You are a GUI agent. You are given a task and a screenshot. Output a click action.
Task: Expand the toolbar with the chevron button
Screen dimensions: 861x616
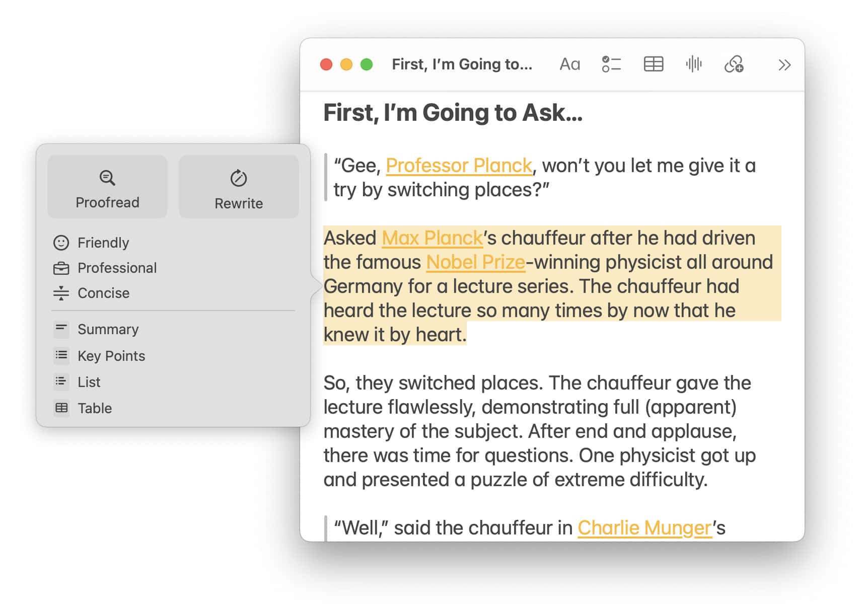pyautogui.click(x=783, y=64)
